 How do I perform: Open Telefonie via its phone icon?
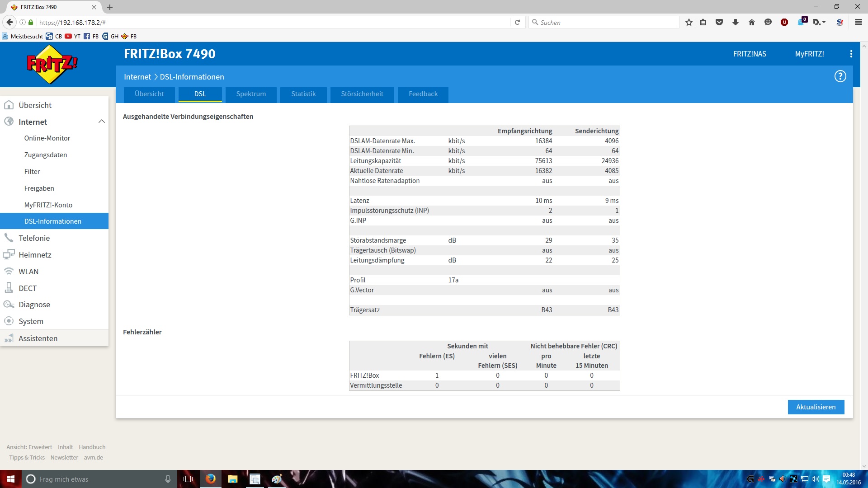(x=9, y=238)
